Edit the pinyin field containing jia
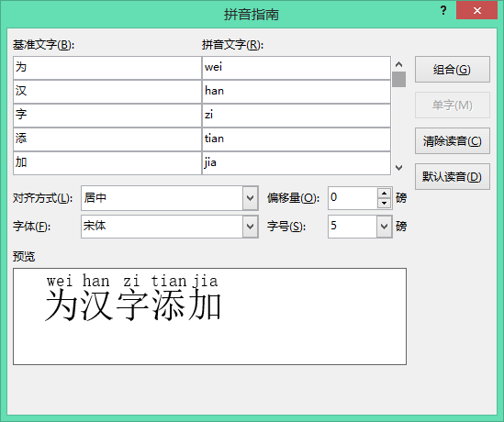The height and width of the screenshot is (422, 504). [297, 162]
